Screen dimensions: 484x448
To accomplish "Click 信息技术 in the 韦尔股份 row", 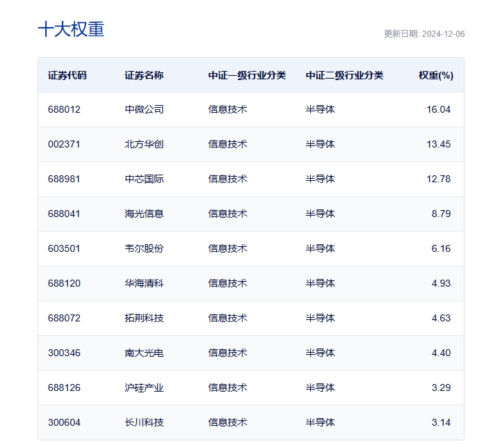I will [227, 248].
